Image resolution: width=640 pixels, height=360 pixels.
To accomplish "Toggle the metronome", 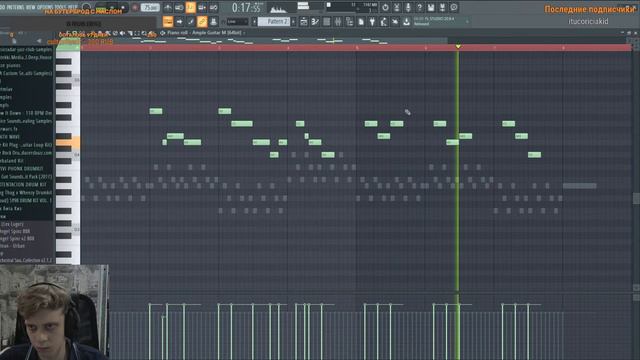I will [168, 7].
